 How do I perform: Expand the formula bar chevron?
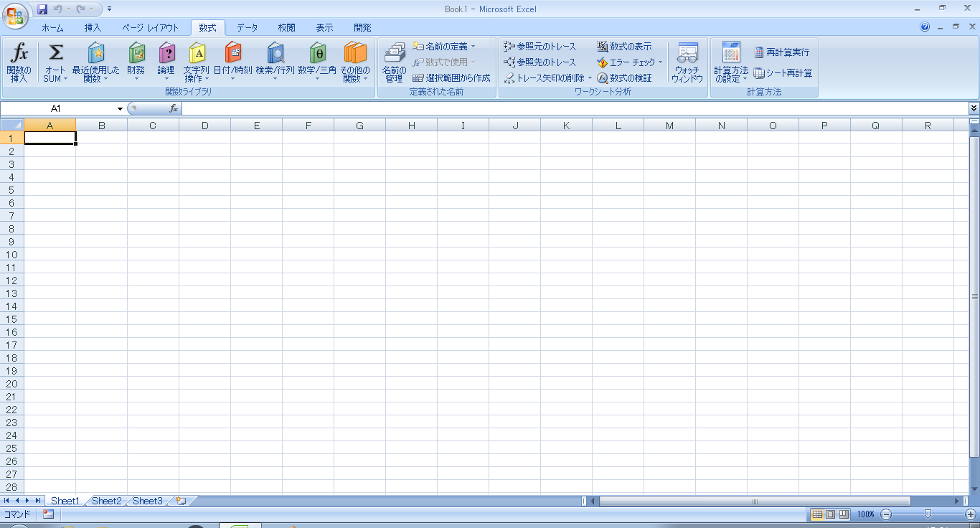tap(974, 108)
